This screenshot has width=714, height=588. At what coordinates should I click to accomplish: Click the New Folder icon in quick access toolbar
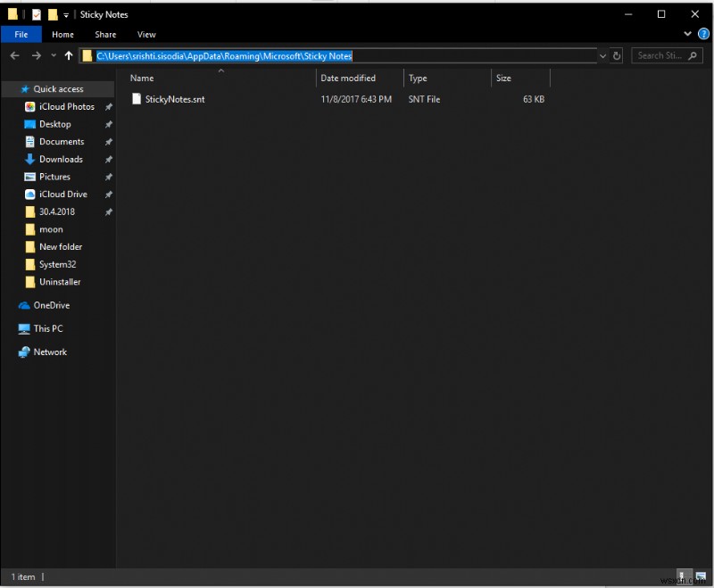[x=52, y=14]
